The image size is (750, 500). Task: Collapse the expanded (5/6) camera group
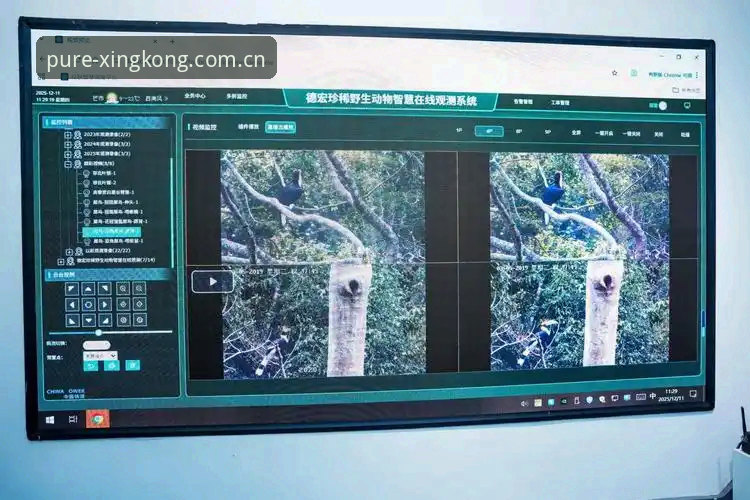click(x=68, y=164)
